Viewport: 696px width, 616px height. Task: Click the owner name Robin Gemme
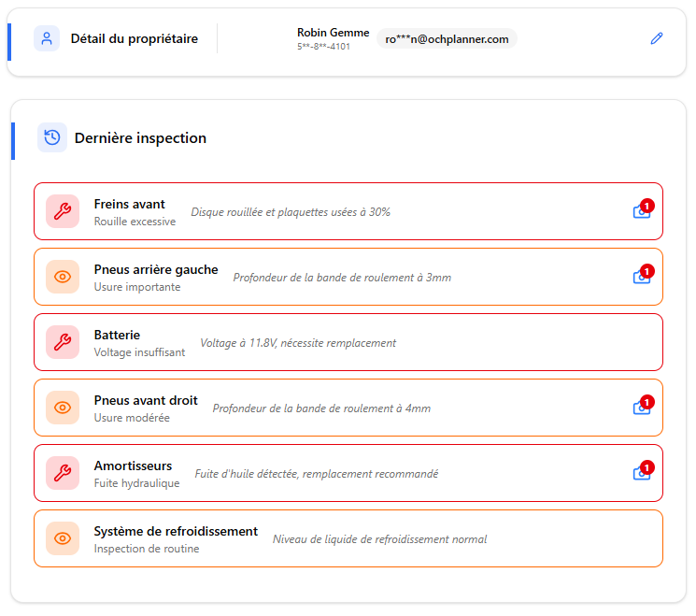[x=333, y=33]
